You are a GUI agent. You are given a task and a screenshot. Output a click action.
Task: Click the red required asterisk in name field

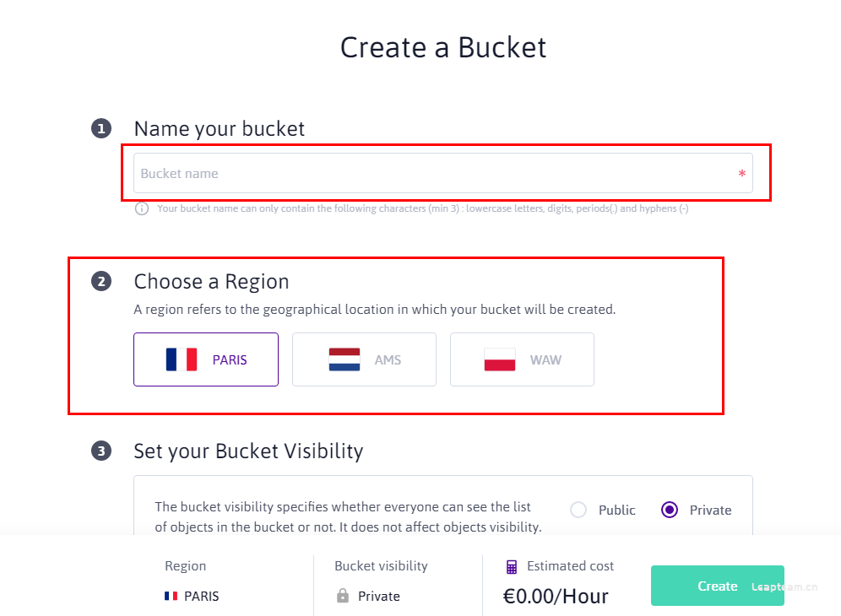(741, 173)
